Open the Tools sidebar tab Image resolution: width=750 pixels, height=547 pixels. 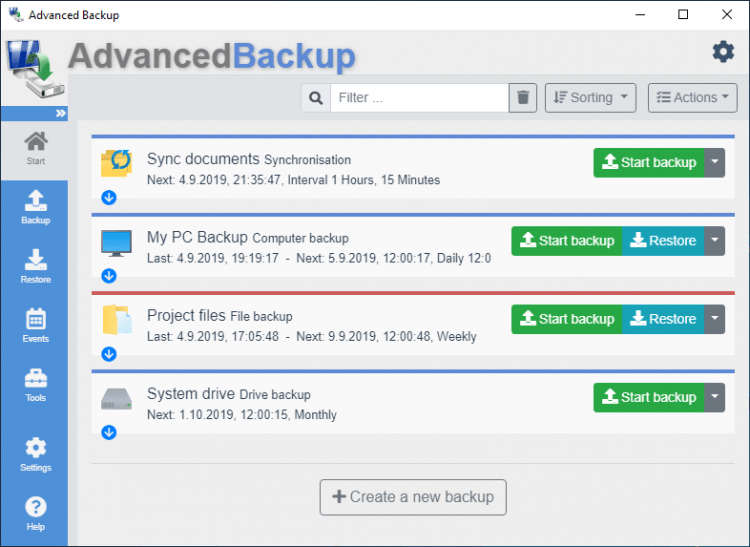tap(35, 385)
